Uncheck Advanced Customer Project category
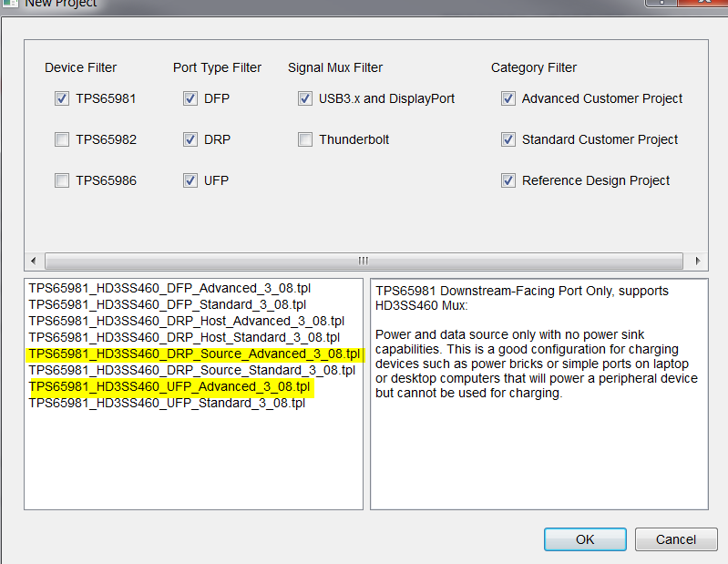Screen dimensions: 728x564 [x=508, y=98]
